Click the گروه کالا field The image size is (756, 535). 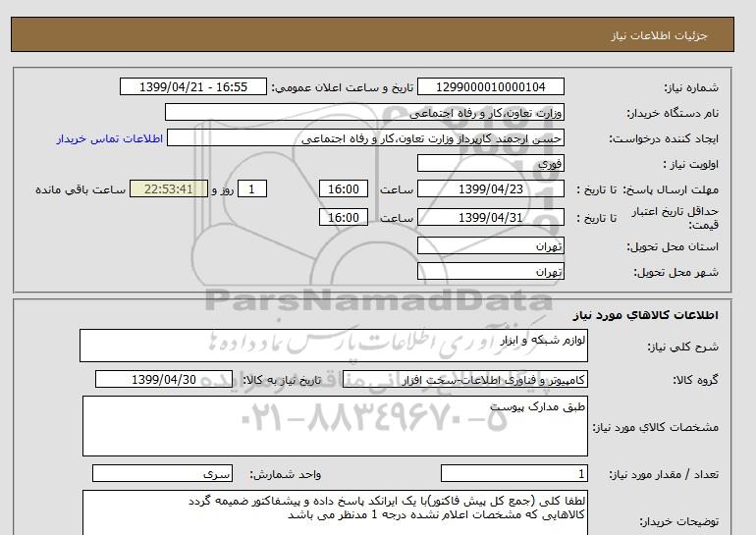point(465,379)
